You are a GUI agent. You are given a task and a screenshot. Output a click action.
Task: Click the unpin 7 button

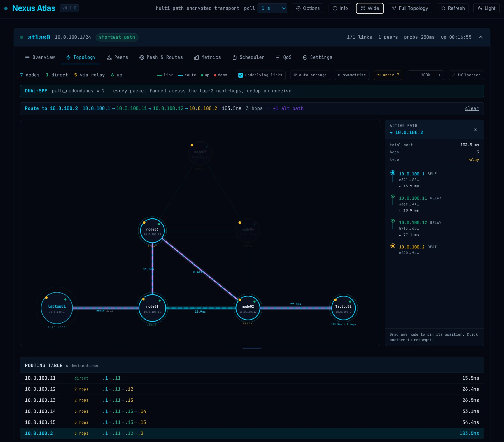tap(388, 75)
